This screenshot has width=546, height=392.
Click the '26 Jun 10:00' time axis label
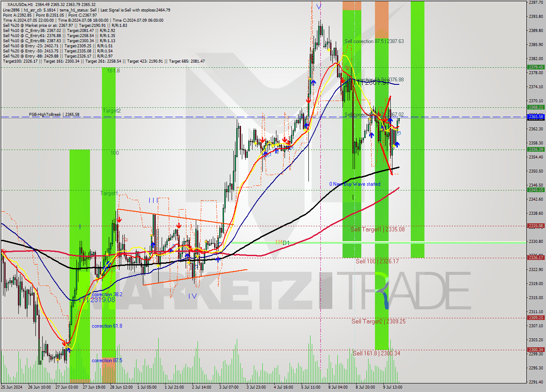[39, 387]
